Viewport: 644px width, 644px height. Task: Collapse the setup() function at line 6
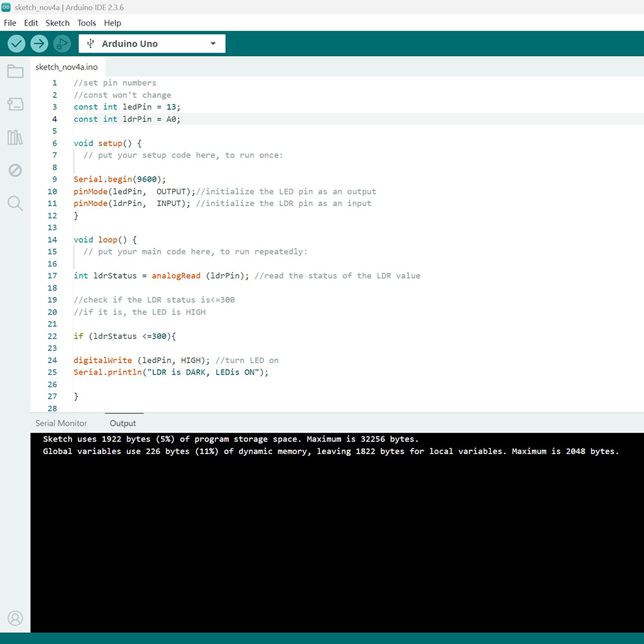click(66, 143)
